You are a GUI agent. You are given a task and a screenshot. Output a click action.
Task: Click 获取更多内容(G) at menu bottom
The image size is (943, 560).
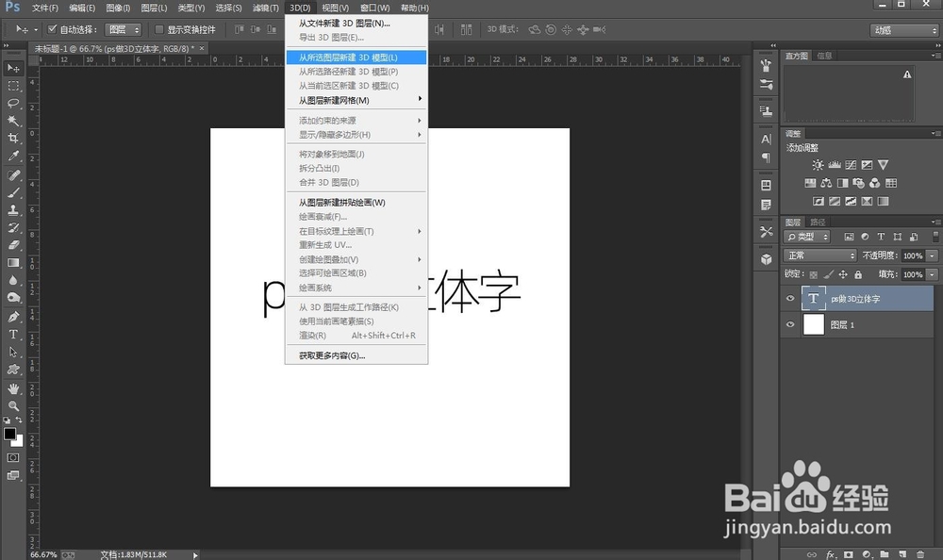coord(331,355)
